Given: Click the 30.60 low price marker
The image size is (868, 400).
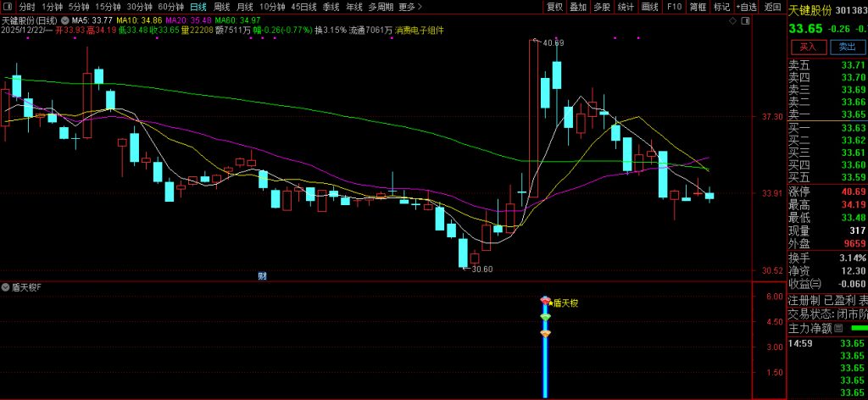Looking at the screenshot, I should click(478, 269).
